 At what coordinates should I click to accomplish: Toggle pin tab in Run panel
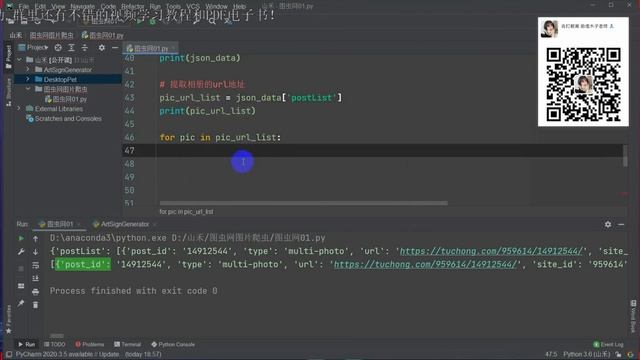21,303
